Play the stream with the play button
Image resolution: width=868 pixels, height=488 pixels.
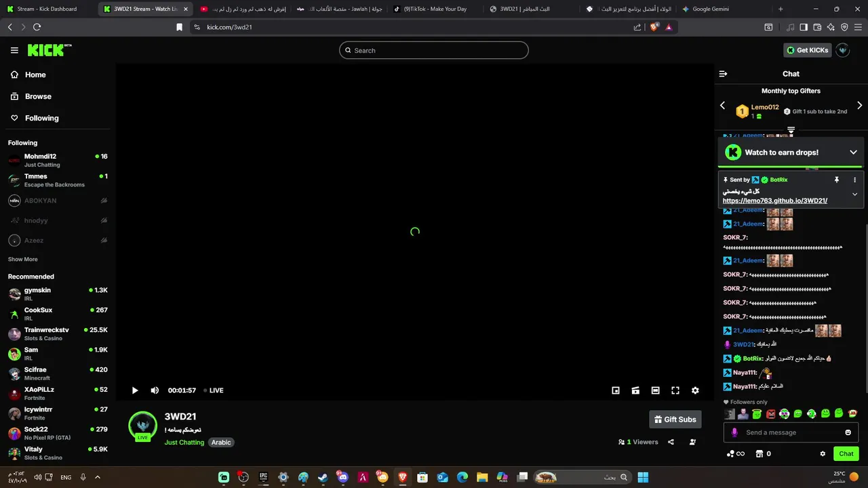[134, 390]
